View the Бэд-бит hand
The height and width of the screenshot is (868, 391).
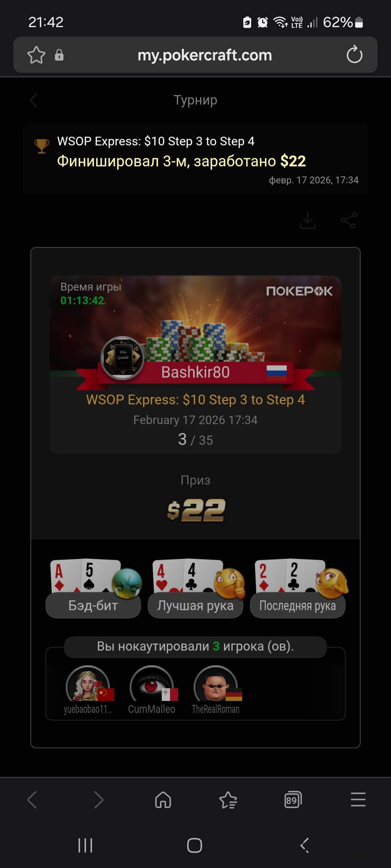pyautogui.click(x=93, y=588)
